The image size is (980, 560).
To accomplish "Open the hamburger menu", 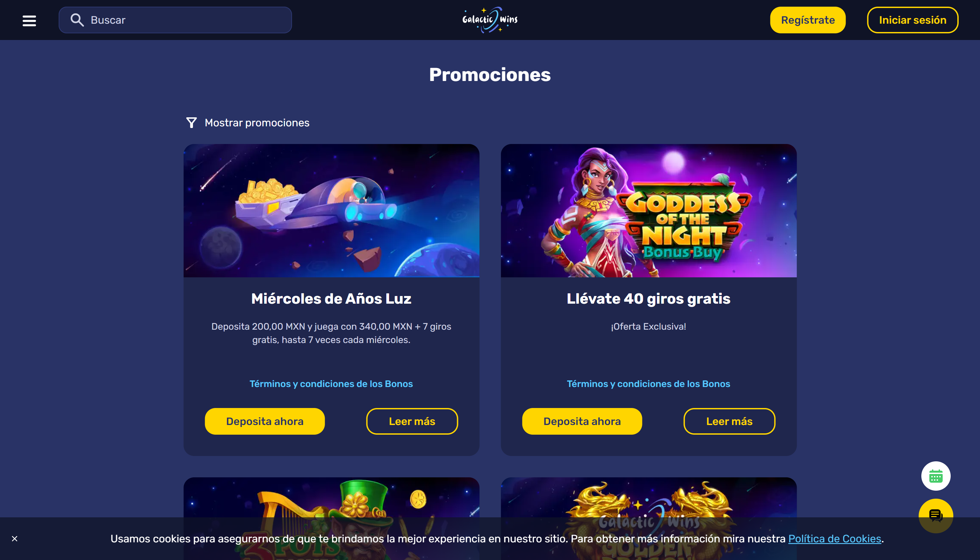I will click(29, 20).
